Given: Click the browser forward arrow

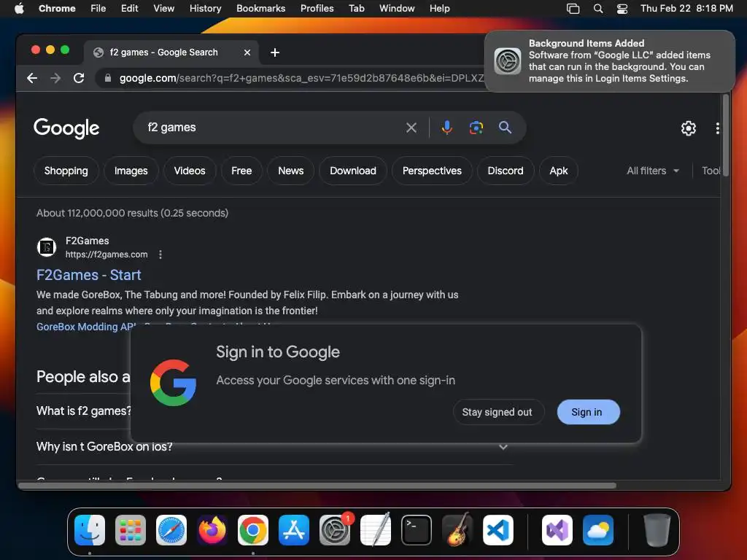Looking at the screenshot, I should [55, 78].
